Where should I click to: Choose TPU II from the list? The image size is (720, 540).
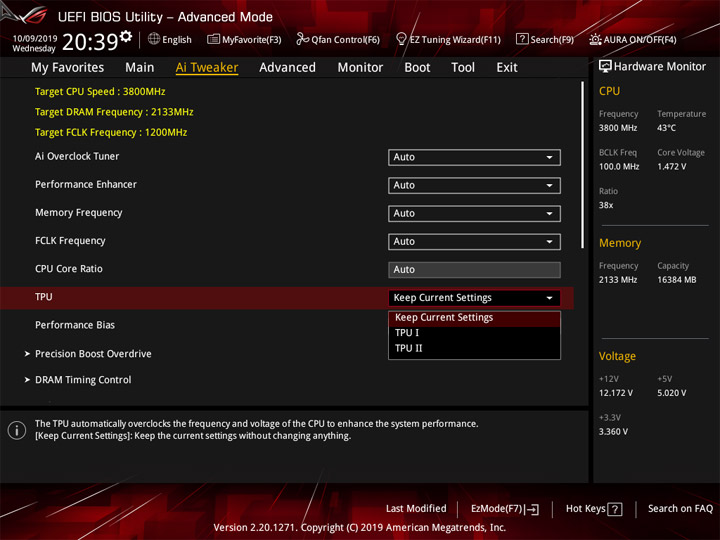[x=474, y=348]
